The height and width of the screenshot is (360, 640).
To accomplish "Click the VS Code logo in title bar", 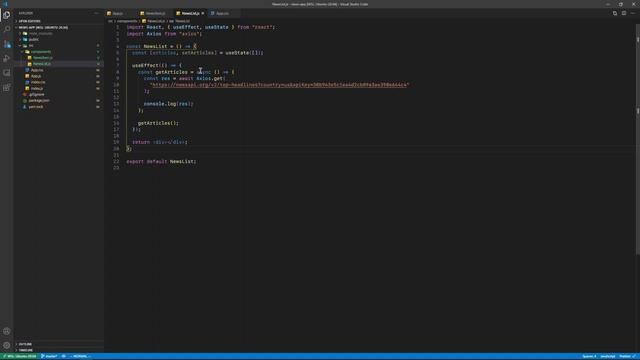I will 6,4.
